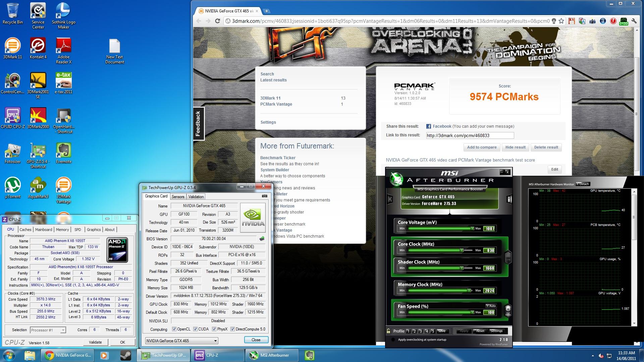
Task: Open Windows Explorer from the taskbar
Action: click(30, 355)
